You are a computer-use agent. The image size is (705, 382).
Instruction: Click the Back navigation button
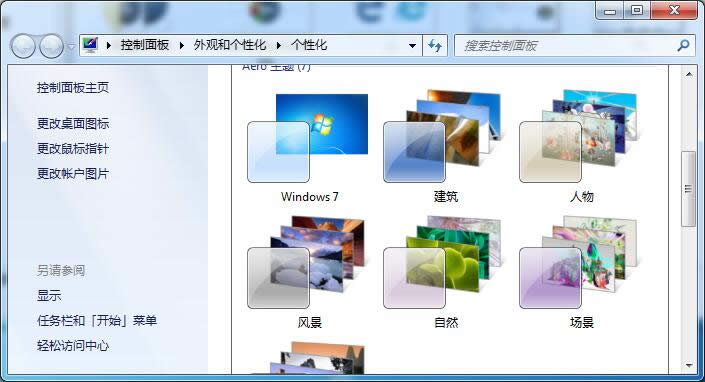(x=23, y=46)
